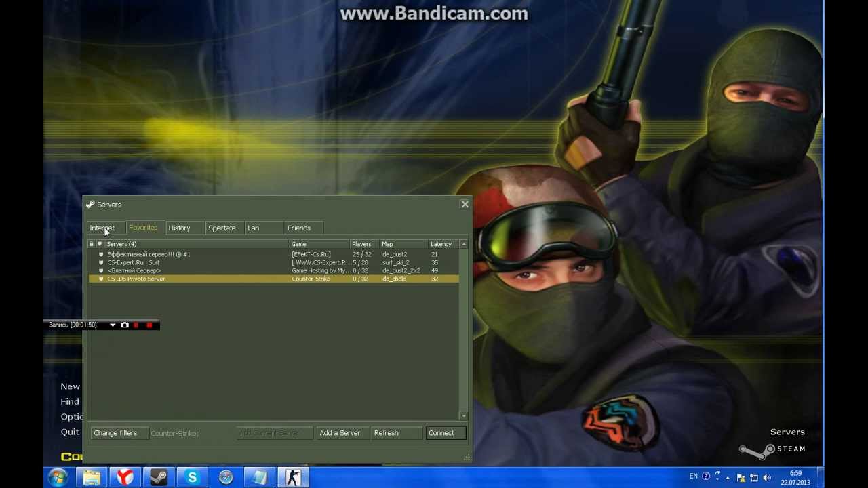Launch Yandex browser from the taskbar
This screenshot has width=868, height=488.
[125, 478]
